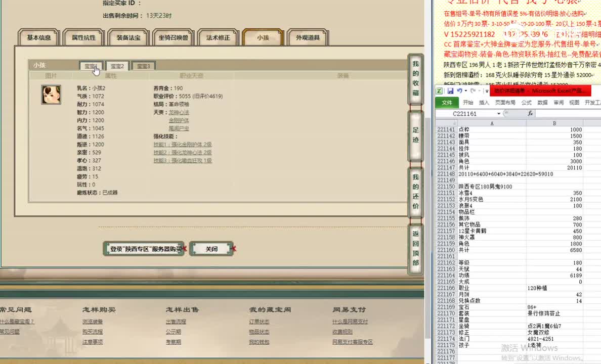Open the 什么是网易支付 footer link
The width and height of the screenshot is (601, 364).
350,322
